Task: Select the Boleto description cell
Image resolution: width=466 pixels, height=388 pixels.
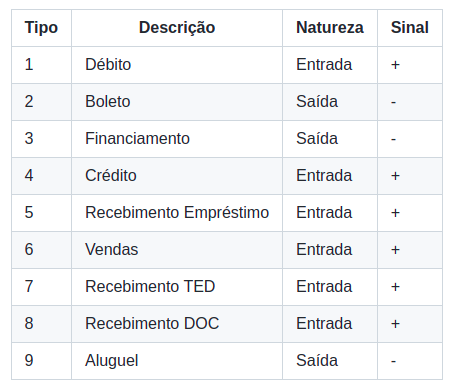Action: [x=177, y=102]
